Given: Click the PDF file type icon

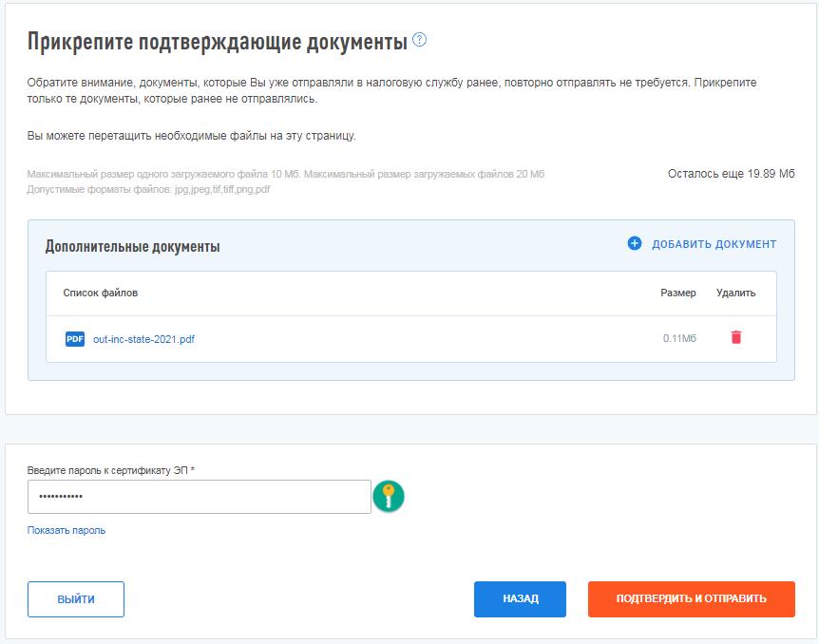Looking at the screenshot, I should pos(75,339).
